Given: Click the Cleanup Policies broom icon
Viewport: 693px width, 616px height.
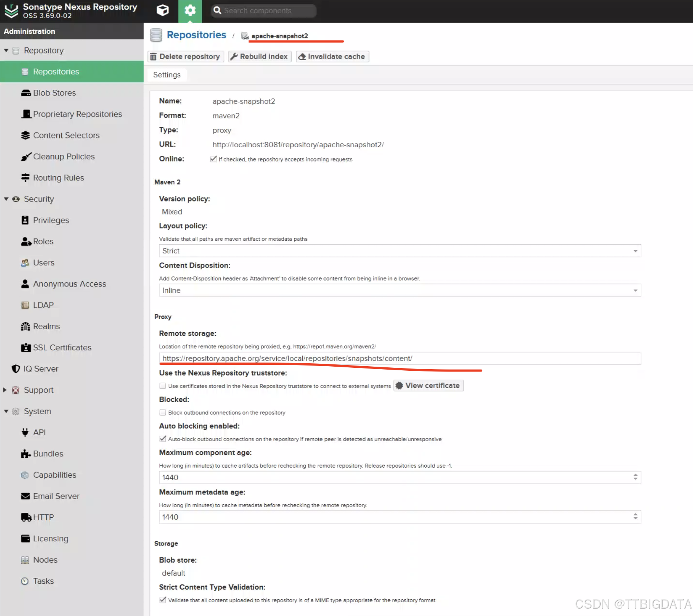Looking at the screenshot, I should pyautogui.click(x=26, y=157).
